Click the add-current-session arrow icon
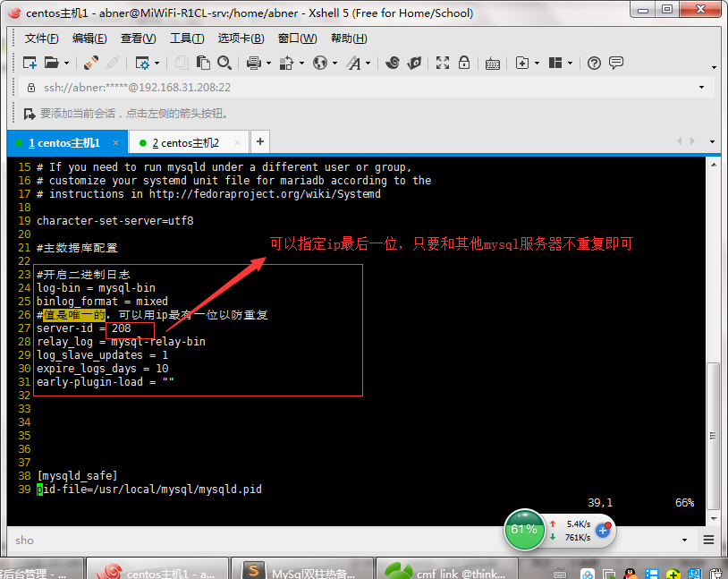728x579 pixels. pos(30,114)
